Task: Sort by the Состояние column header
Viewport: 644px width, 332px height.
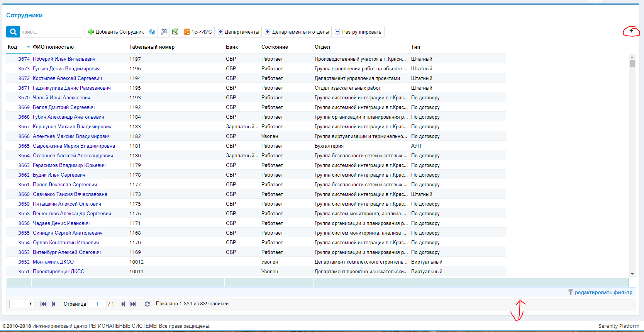Action: 275,47
